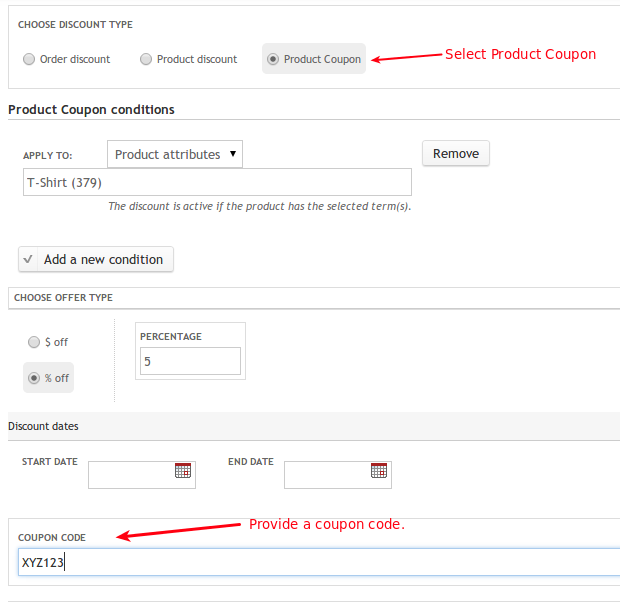Click the Add a new condition button
Image resolution: width=620 pixels, height=603 pixels.
(x=96, y=259)
